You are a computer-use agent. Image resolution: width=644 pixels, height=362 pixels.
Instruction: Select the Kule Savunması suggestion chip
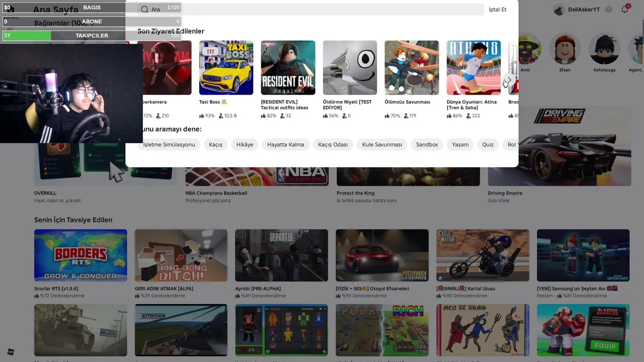pyautogui.click(x=382, y=144)
